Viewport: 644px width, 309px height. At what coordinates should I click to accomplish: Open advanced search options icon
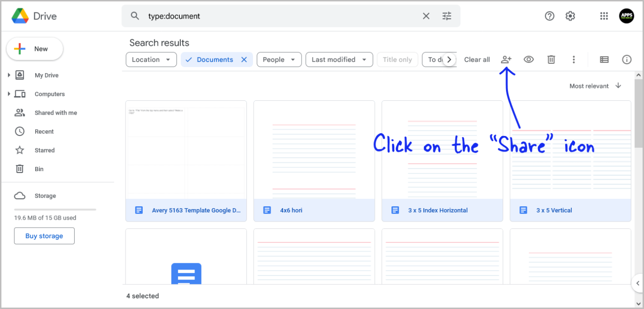click(x=447, y=16)
